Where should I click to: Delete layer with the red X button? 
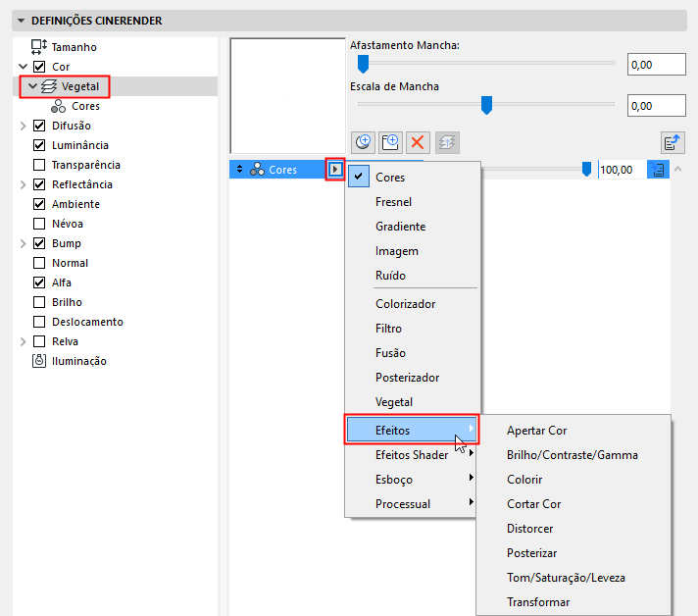click(x=418, y=142)
